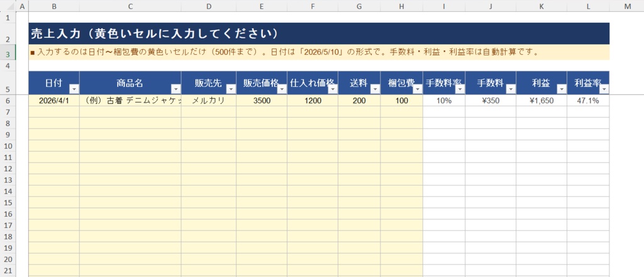This screenshot has height=277, width=644.
Task: Select the cell containing 古着 デニムジャケット
Action: (130, 101)
